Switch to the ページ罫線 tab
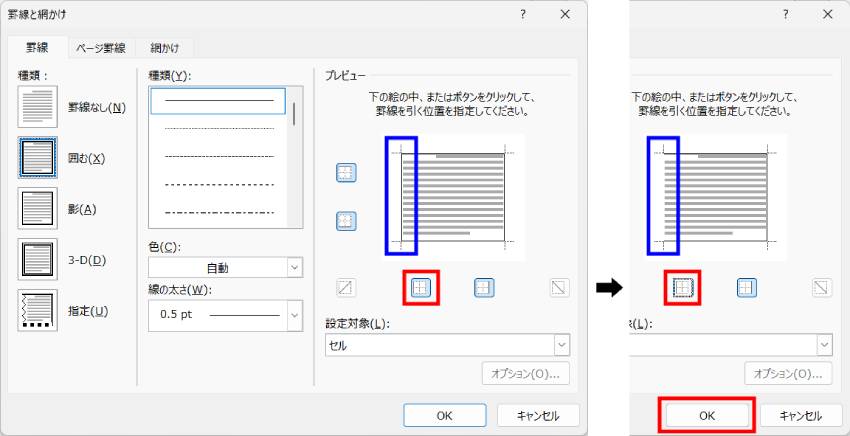This screenshot has width=850, height=436. pyautogui.click(x=101, y=47)
